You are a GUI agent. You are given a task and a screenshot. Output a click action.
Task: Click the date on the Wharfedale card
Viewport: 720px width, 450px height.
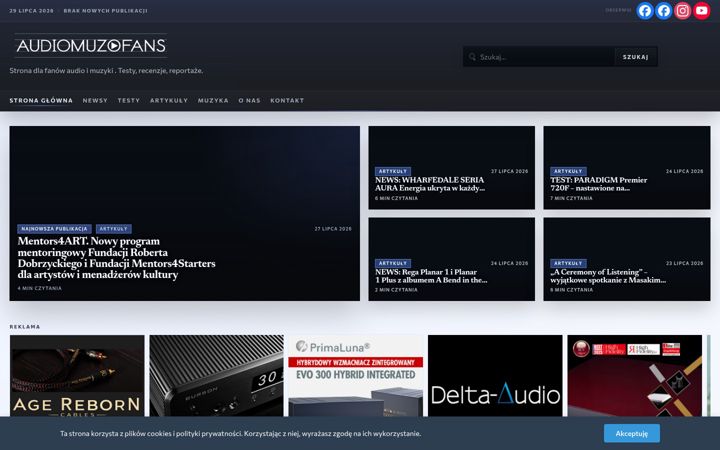pyautogui.click(x=509, y=171)
